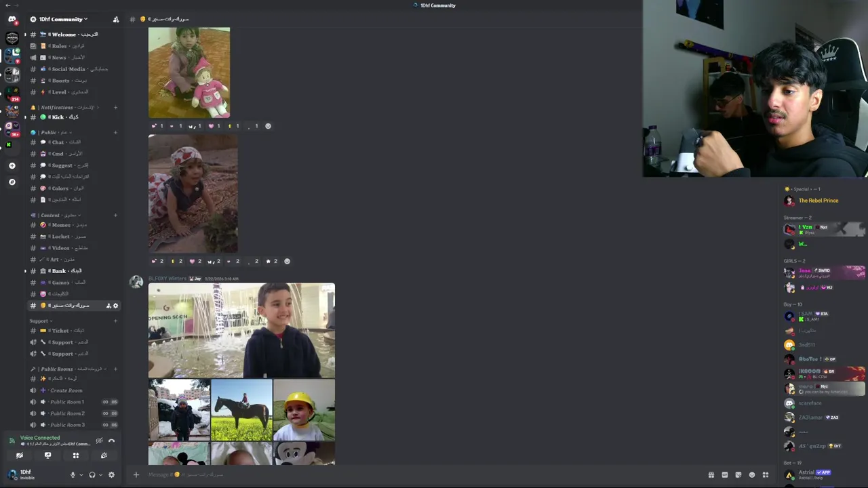Open the Videos channel
868x488 pixels.
click(74, 248)
